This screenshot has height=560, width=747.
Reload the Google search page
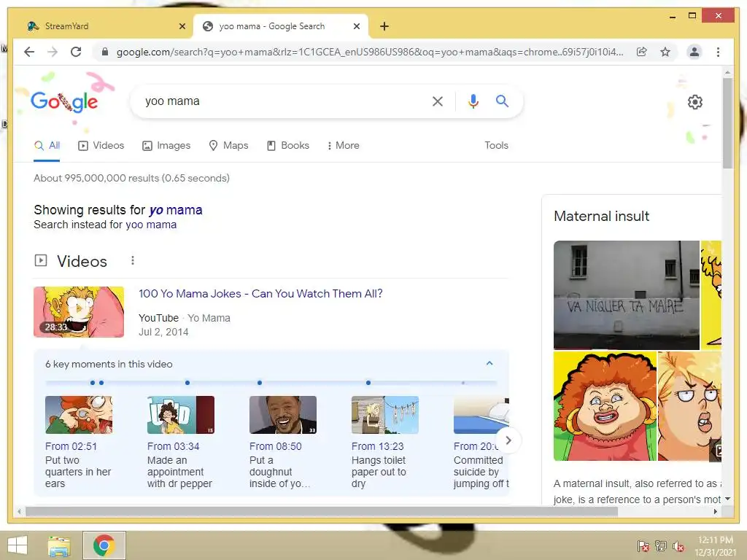point(76,52)
